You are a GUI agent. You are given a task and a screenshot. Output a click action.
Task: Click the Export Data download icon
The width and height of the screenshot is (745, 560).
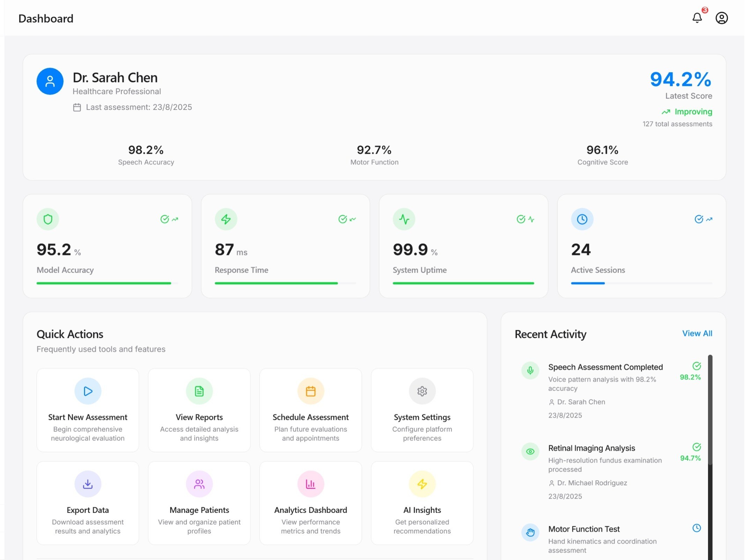coord(88,484)
